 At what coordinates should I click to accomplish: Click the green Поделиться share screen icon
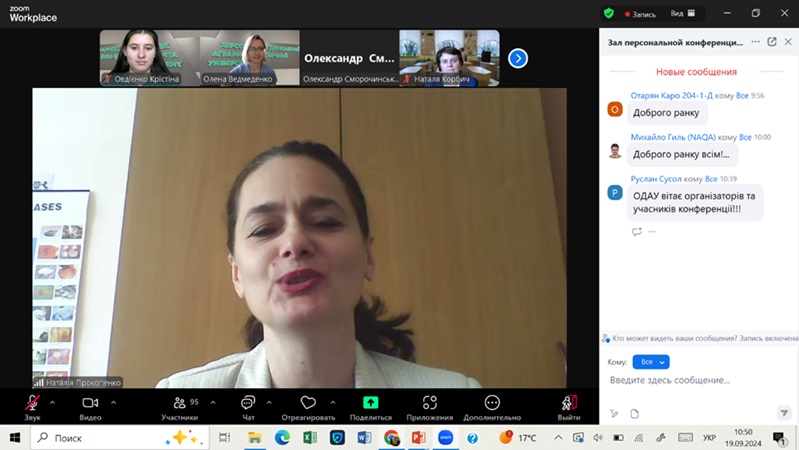[x=370, y=403]
